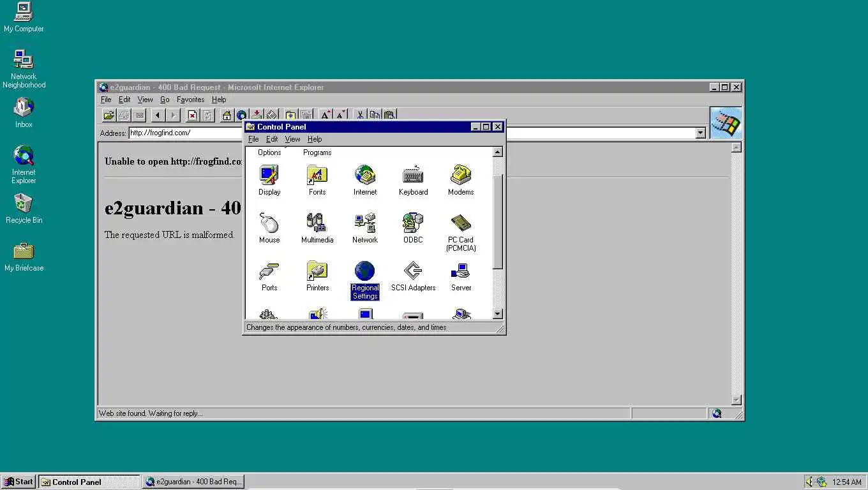Open Favorites folder icon in toolbar
Viewport: 868px width, 490px height.
(x=290, y=115)
